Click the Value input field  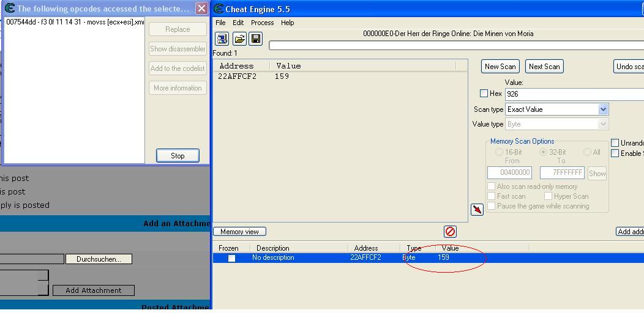coord(572,94)
